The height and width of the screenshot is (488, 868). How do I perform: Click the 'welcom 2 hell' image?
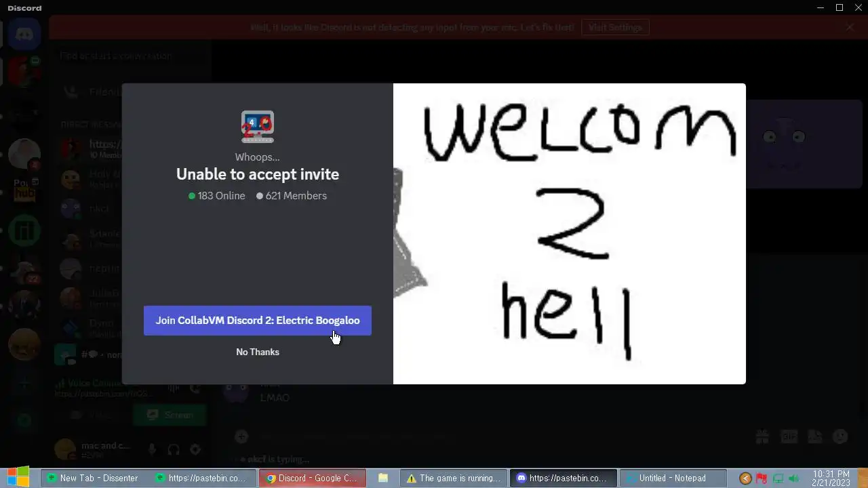570,234
